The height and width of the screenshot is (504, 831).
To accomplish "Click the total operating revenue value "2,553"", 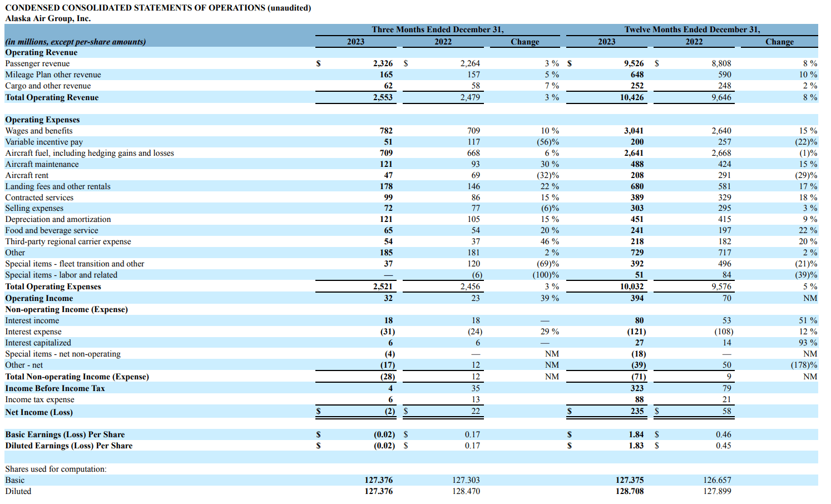I will (383, 97).
